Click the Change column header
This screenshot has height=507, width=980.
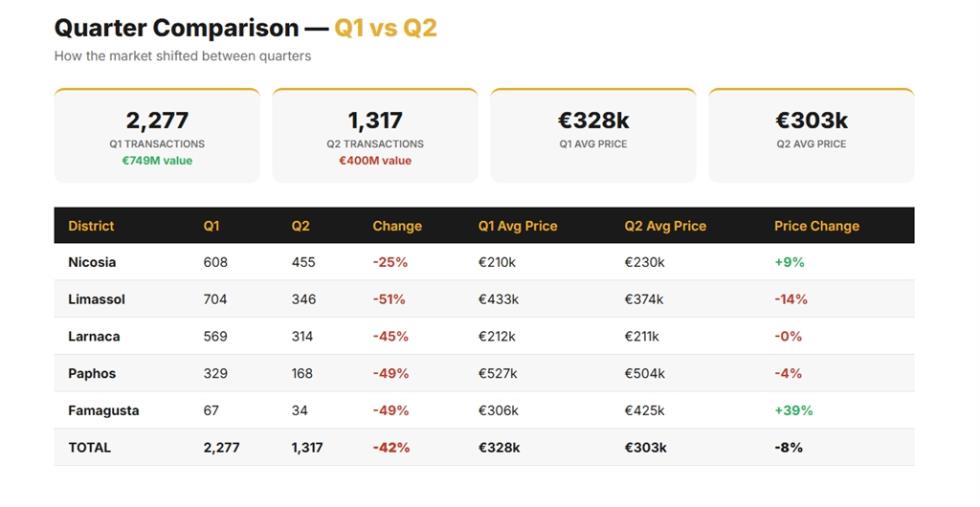[x=397, y=226]
